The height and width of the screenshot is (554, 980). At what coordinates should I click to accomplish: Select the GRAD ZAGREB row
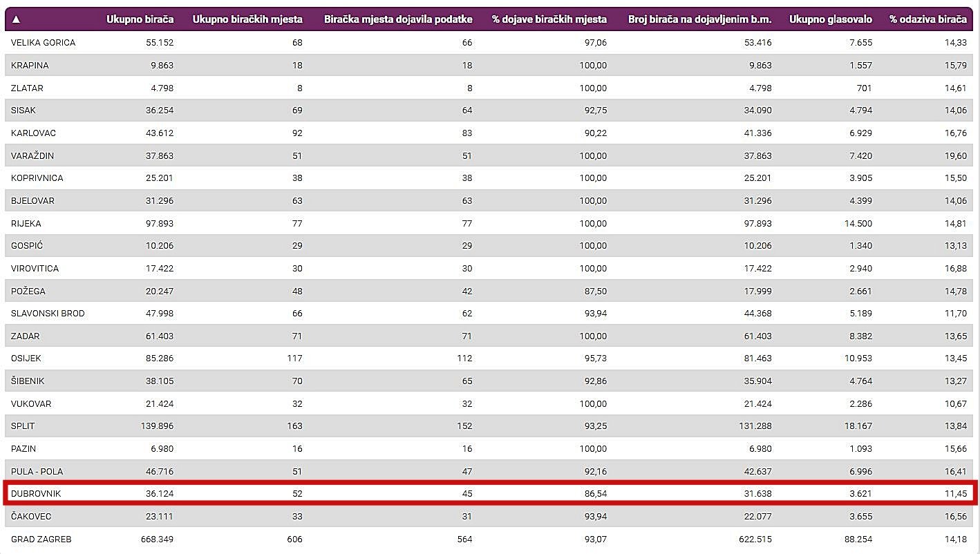(x=41, y=539)
